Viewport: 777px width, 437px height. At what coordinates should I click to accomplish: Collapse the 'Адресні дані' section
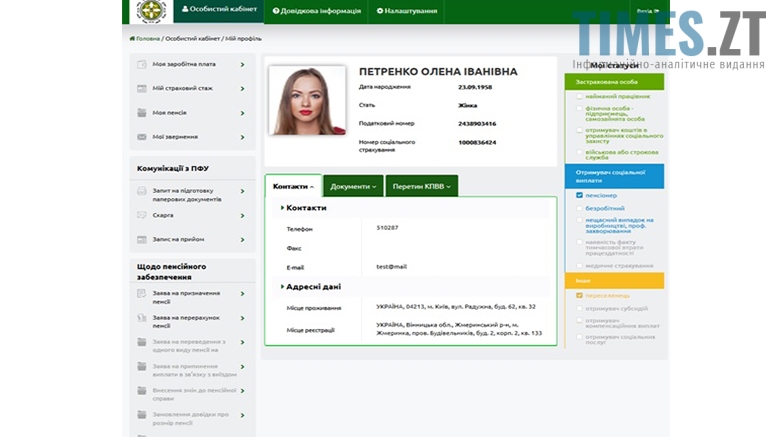(x=310, y=286)
